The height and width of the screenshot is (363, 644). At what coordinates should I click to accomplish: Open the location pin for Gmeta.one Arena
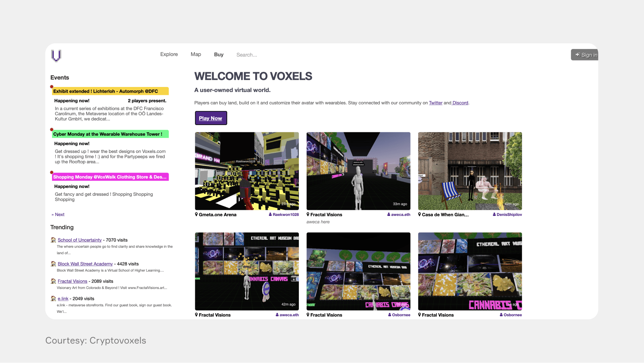(x=196, y=215)
